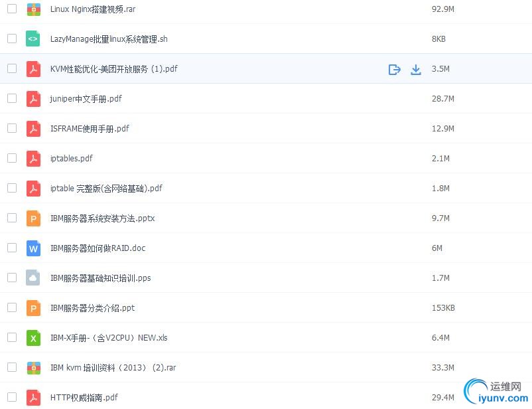Check the box for Linux Nginx搭建视频.rar

coord(12,9)
